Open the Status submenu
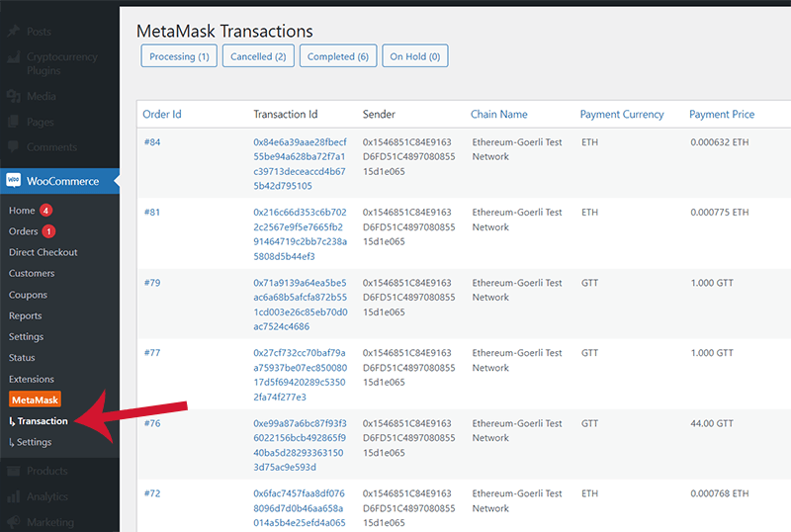791x532 pixels. click(x=22, y=357)
